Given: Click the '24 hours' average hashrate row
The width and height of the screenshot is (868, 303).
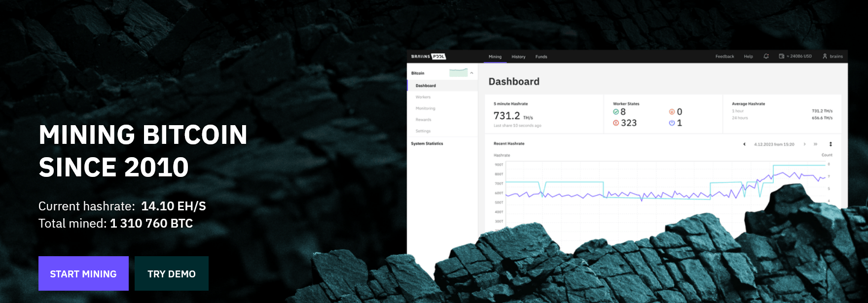Looking at the screenshot, I should pyautogui.click(x=782, y=118).
